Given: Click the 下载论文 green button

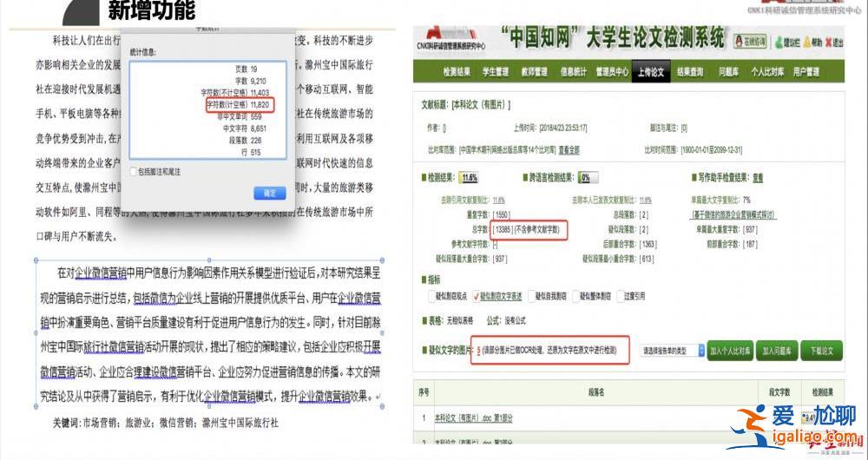Looking at the screenshot, I should (x=821, y=351).
